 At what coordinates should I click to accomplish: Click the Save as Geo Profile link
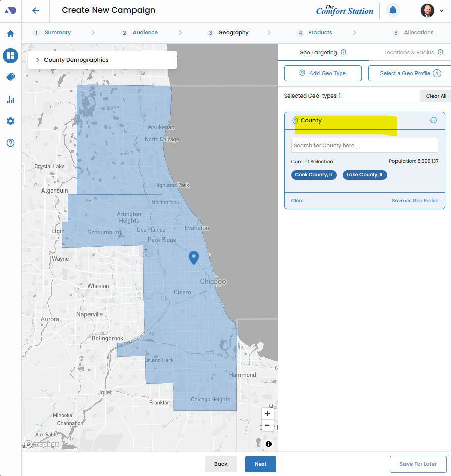415,201
